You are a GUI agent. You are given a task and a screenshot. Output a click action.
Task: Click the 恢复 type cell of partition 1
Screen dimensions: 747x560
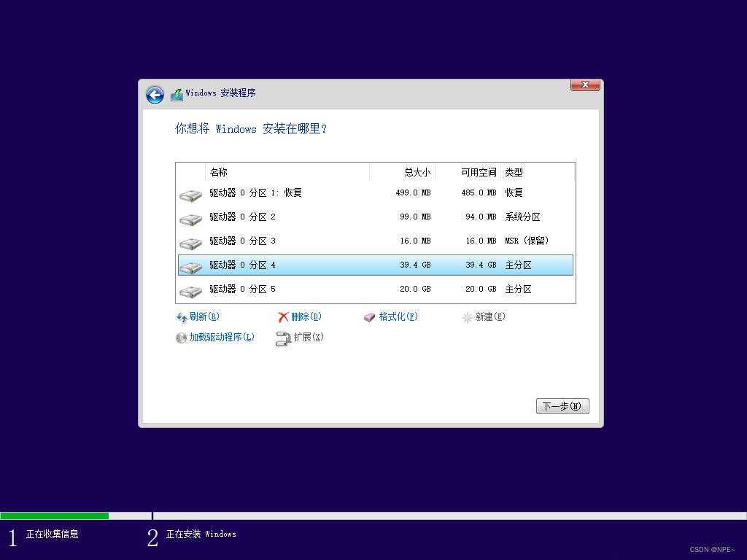[x=514, y=192]
